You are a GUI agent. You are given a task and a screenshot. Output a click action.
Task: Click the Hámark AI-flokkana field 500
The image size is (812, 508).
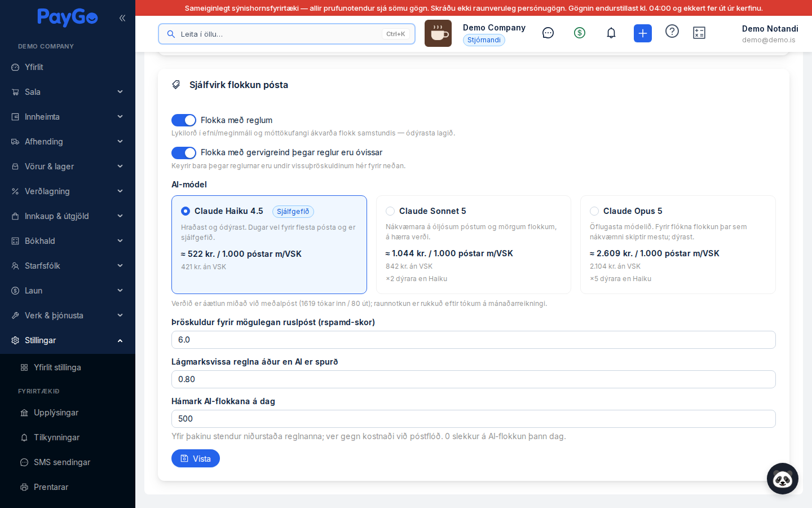pos(474,419)
